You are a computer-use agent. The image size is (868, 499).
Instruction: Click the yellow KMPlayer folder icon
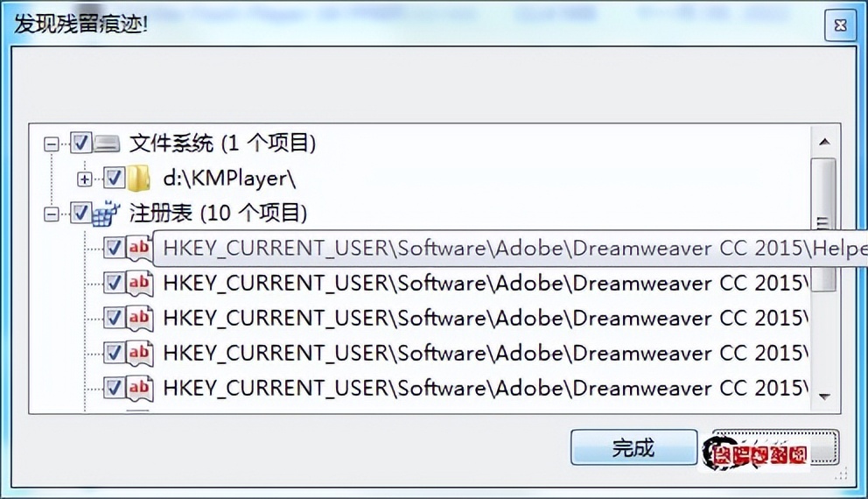138,179
